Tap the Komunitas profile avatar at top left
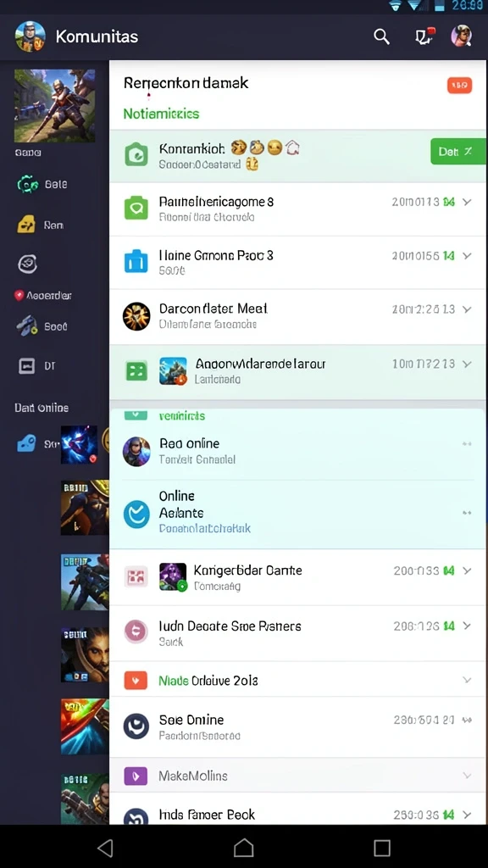This screenshot has width=488, height=868. 30,36
